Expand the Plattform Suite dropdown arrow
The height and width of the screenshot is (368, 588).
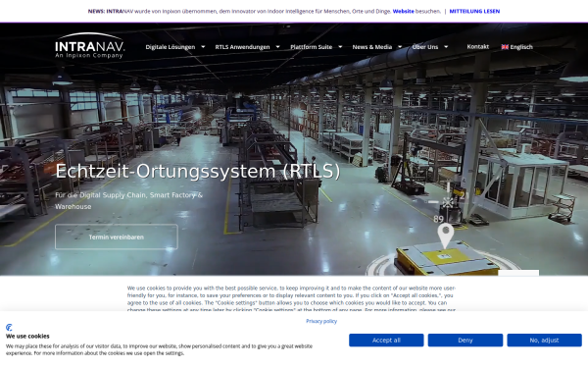(x=340, y=47)
